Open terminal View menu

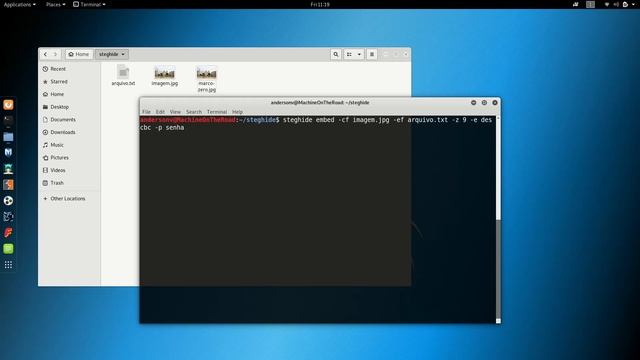tap(175, 112)
